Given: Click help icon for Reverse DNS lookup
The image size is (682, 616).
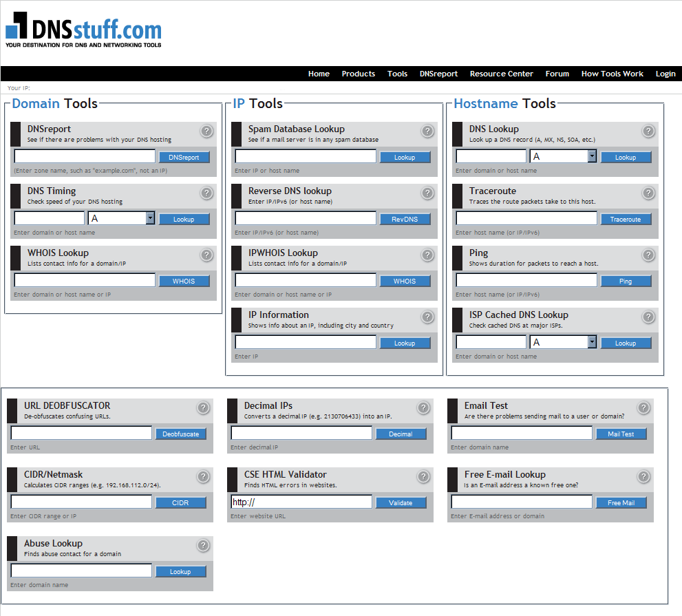Looking at the screenshot, I should [x=427, y=193].
